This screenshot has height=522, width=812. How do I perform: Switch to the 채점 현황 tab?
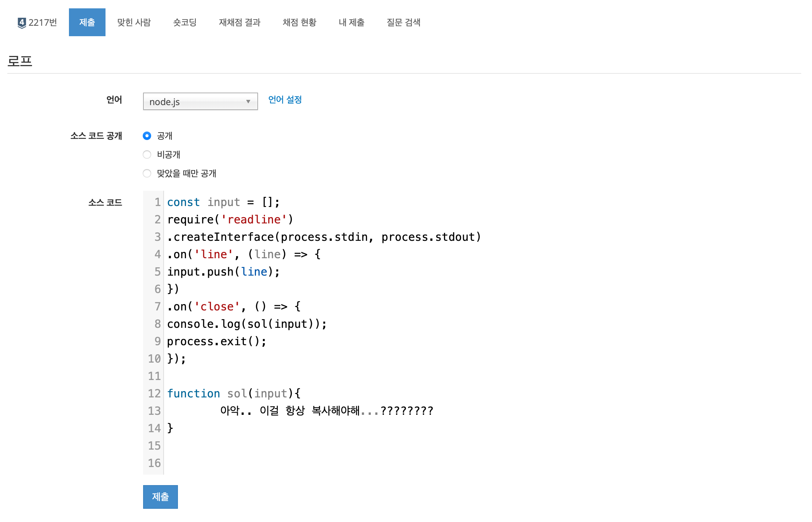click(299, 23)
